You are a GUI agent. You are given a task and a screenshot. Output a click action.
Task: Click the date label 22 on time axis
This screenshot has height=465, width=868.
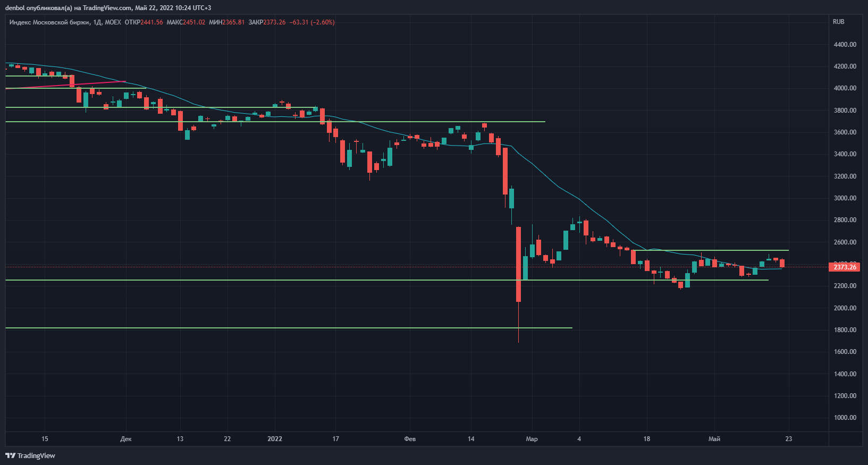coord(227,439)
